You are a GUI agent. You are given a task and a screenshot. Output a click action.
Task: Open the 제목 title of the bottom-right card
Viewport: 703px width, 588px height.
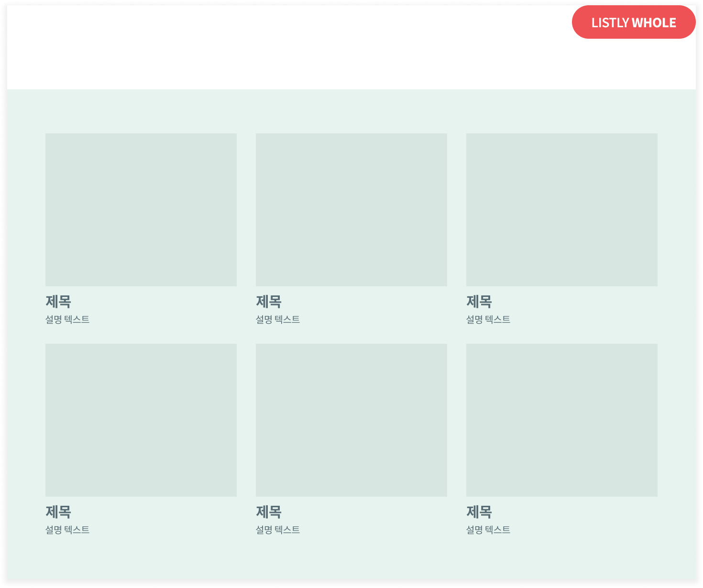coord(479,512)
